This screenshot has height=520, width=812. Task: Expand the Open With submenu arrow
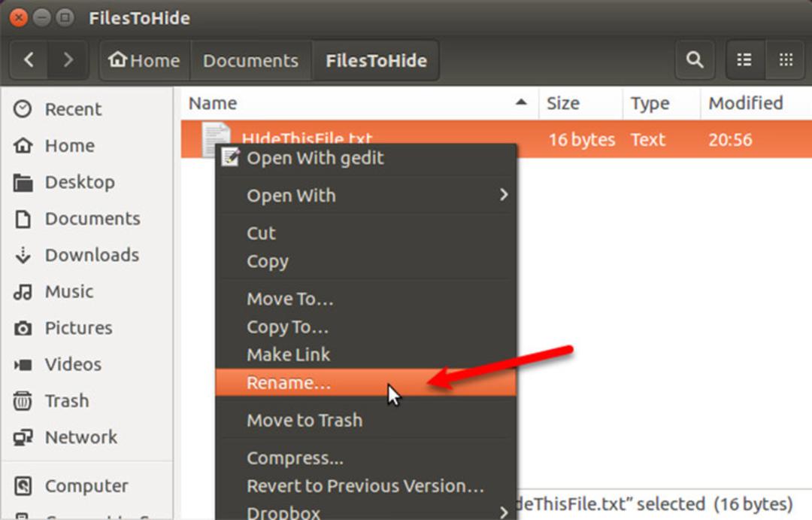pos(503,195)
